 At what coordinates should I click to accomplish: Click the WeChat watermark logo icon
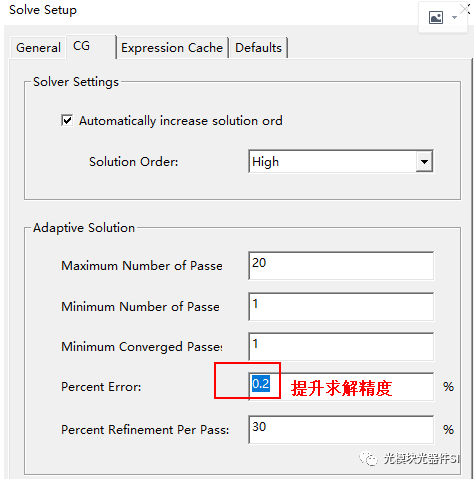pyautogui.click(x=368, y=459)
